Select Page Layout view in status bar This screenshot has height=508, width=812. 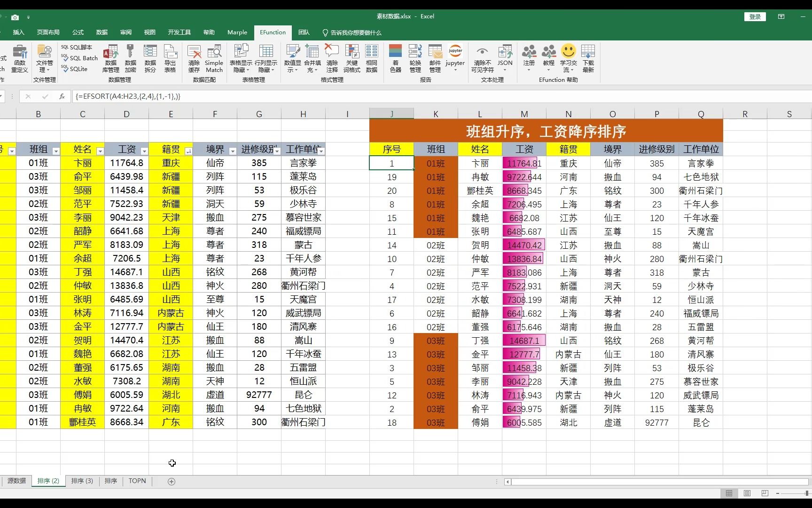(x=747, y=493)
